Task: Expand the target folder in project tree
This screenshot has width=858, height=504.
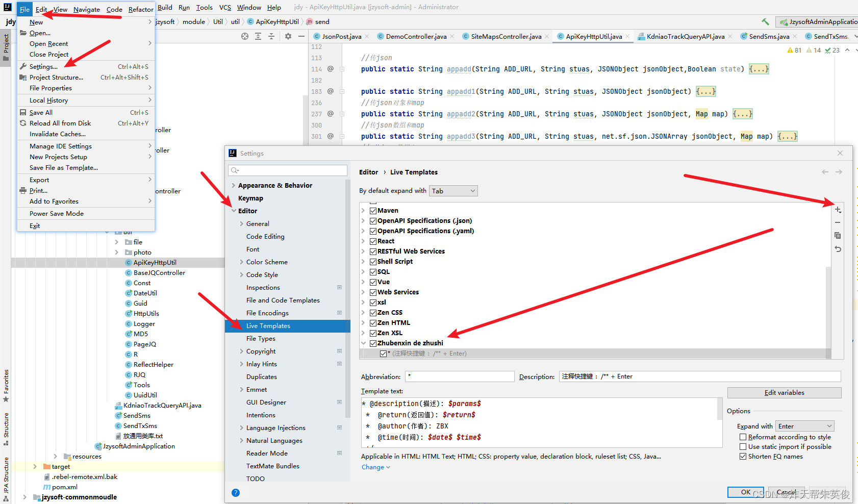Action: (35, 467)
